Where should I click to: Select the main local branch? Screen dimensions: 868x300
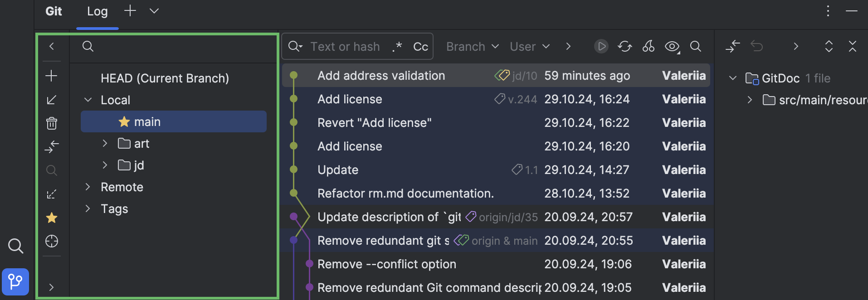[x=147, y=122]
